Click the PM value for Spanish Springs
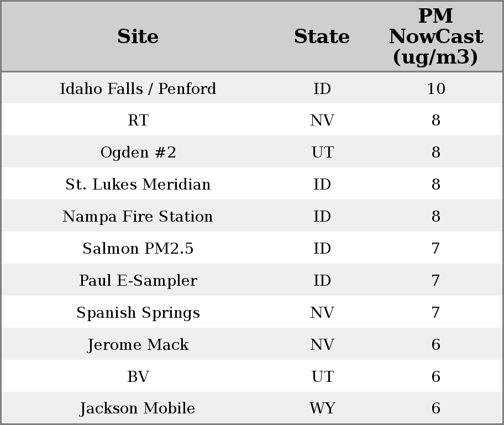 click(435, 313)
